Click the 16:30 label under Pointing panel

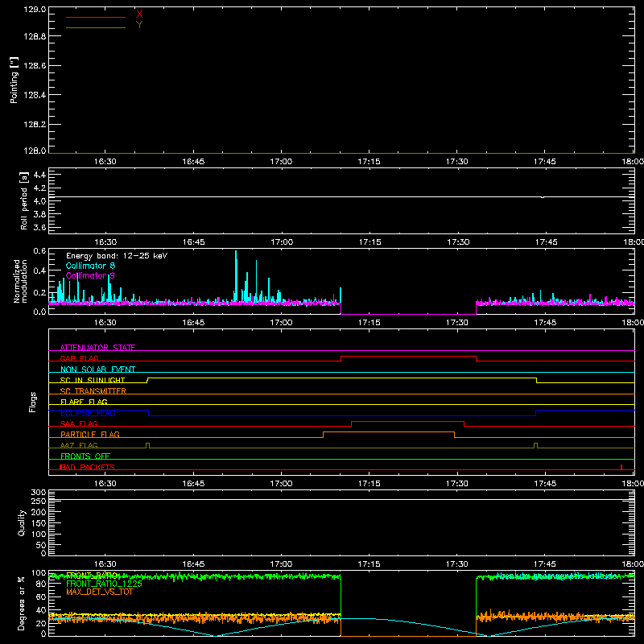(x=105, y=162)
